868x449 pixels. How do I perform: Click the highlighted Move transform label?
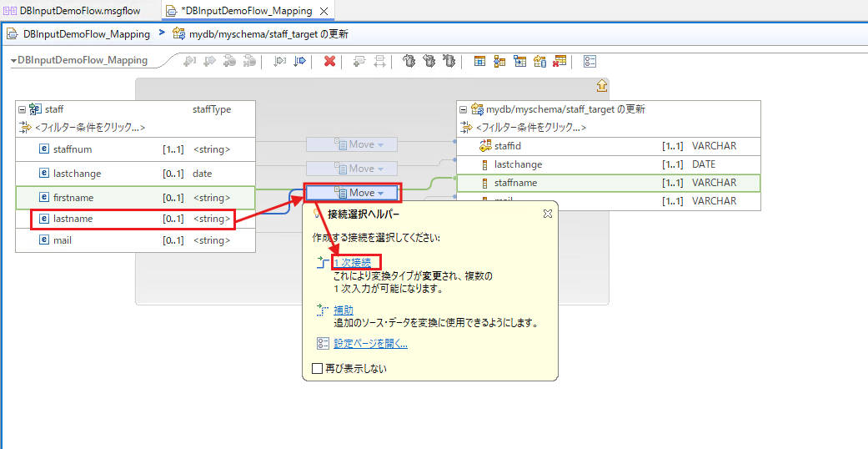pyautogui.click(x=362, y=193)
